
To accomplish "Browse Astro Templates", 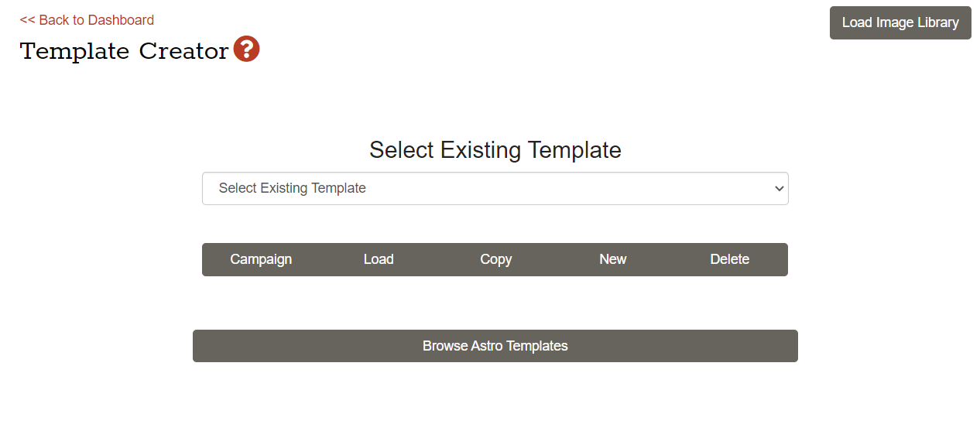I will (495, 346).
